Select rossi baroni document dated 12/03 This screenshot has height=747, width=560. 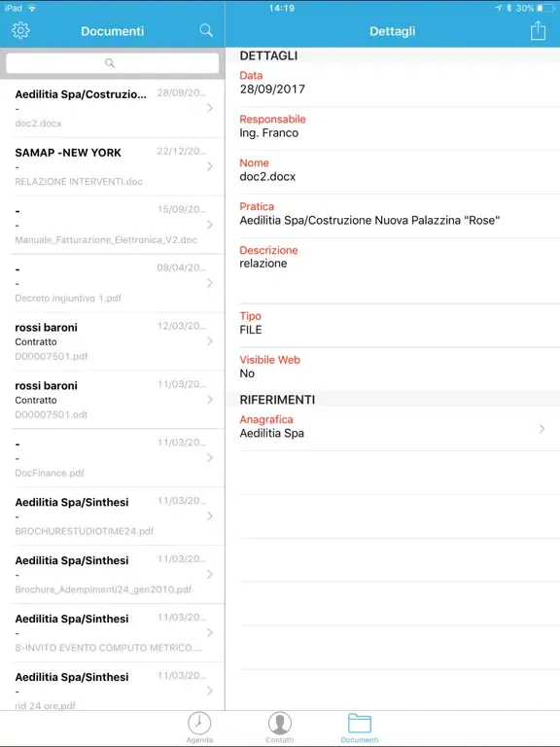coord(47,327)
